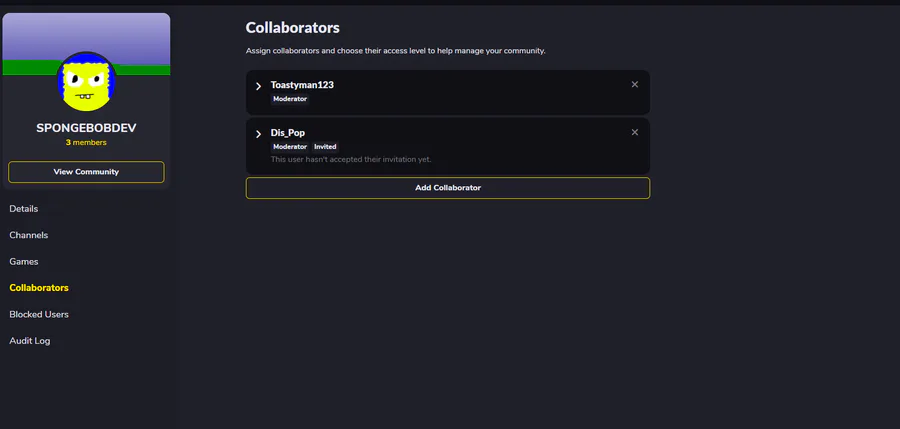
Task: Click the Invited badge on Dis_Pop
Action: tap(325, 147)
